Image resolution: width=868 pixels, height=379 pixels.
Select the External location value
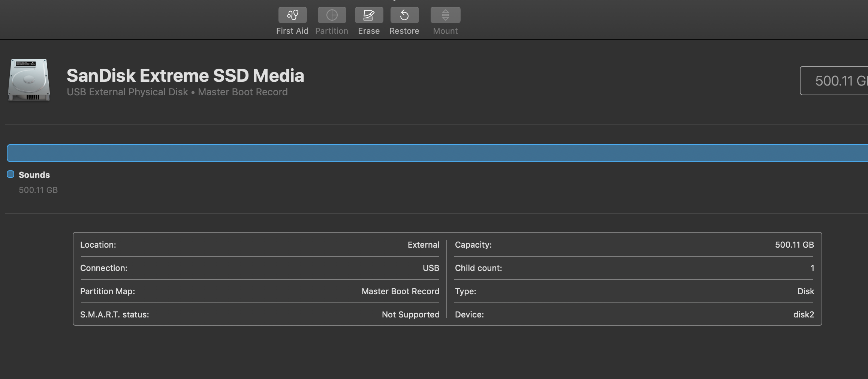point(424,245)
